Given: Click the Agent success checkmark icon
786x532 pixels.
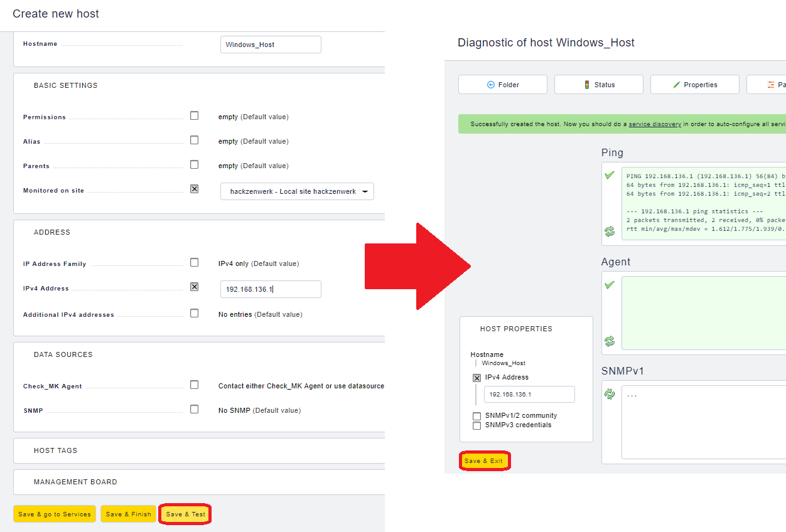Looking at the screenshot, I should (x=610, y=285).
